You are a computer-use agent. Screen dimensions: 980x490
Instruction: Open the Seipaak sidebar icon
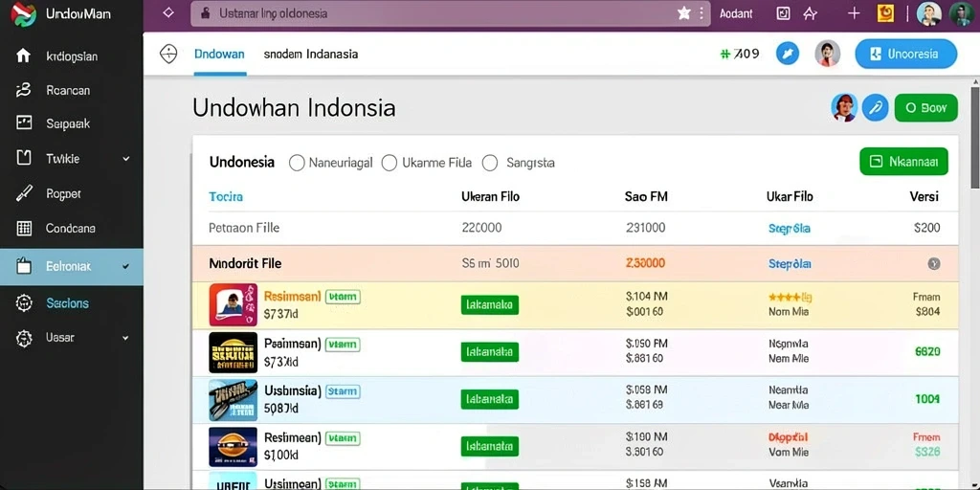(x=23, y=123)
